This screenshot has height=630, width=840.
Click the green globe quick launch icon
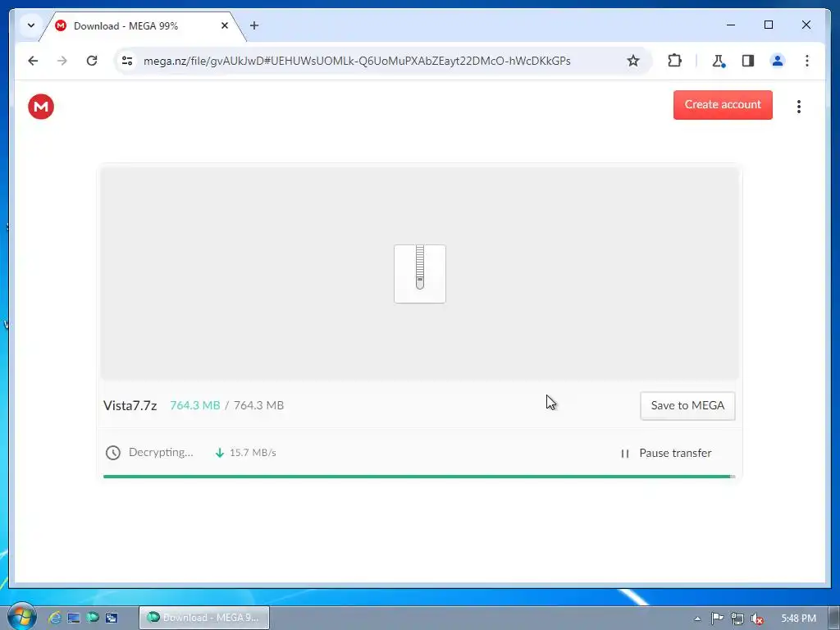pos(93,618)
